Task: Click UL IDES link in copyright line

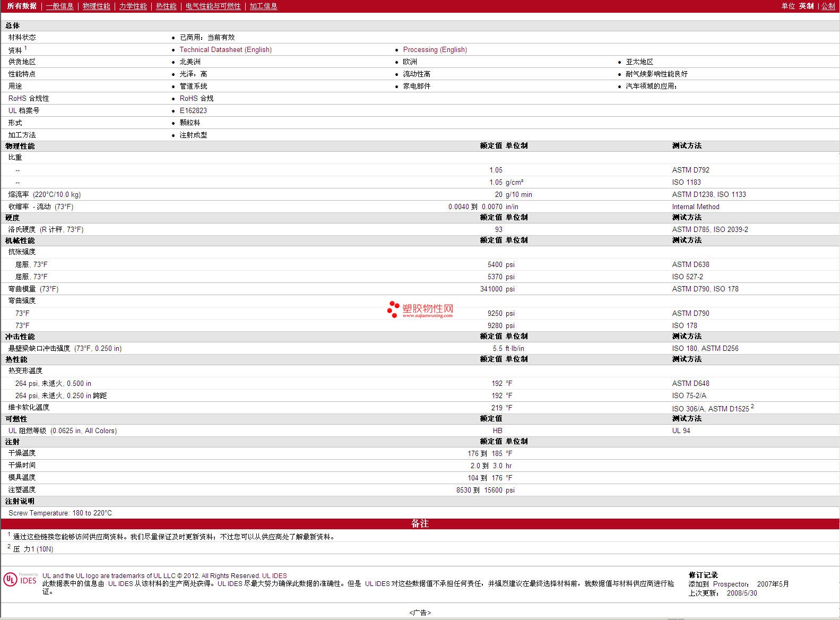Action: [274, 576]
